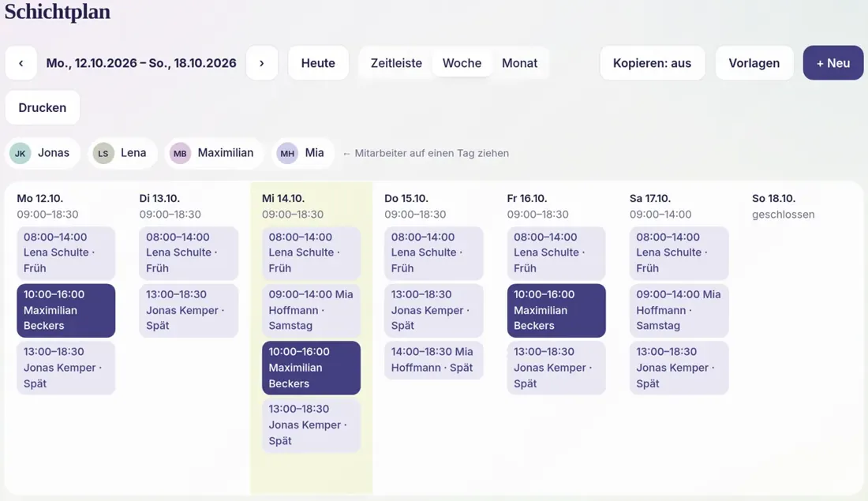Create new shift with + Neu
This screenshot has height=501, width=868.
pyautogui.click(x=833, y=63)
